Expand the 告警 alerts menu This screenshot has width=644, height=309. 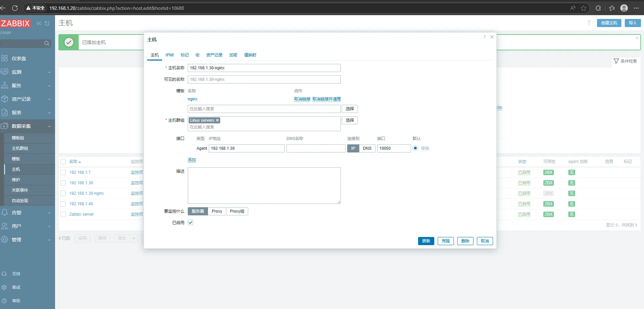(x=27, y=213)
